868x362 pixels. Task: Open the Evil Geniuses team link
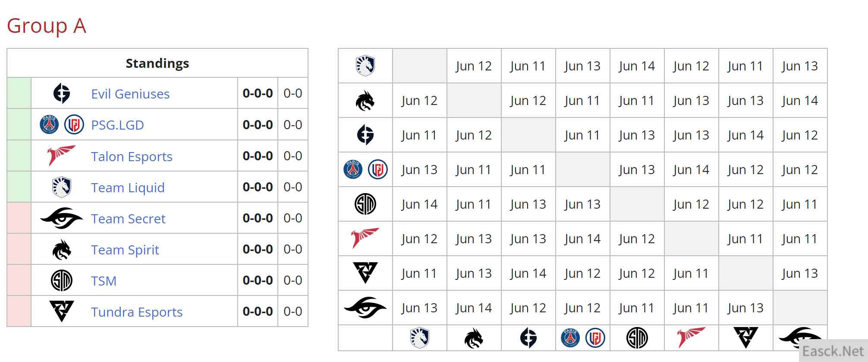pyautogui.click(x=130, y=94)
